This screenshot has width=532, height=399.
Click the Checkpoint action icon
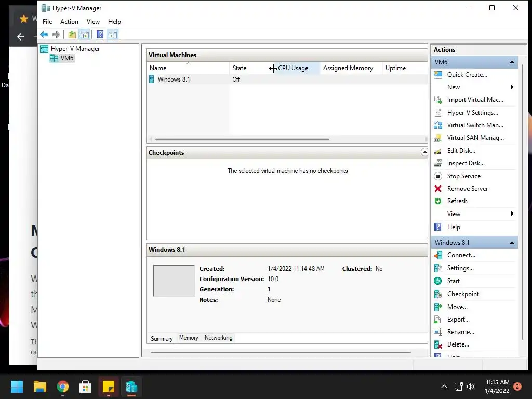[438, 294]
